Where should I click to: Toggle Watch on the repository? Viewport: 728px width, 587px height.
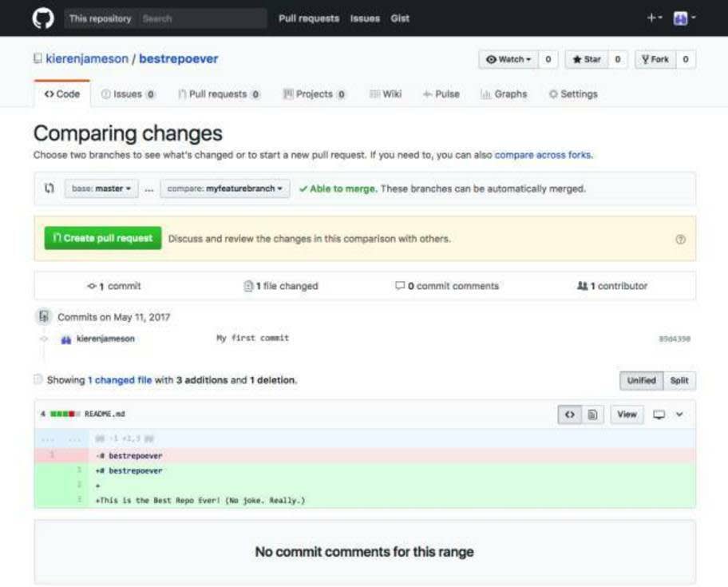click(508, 59)
